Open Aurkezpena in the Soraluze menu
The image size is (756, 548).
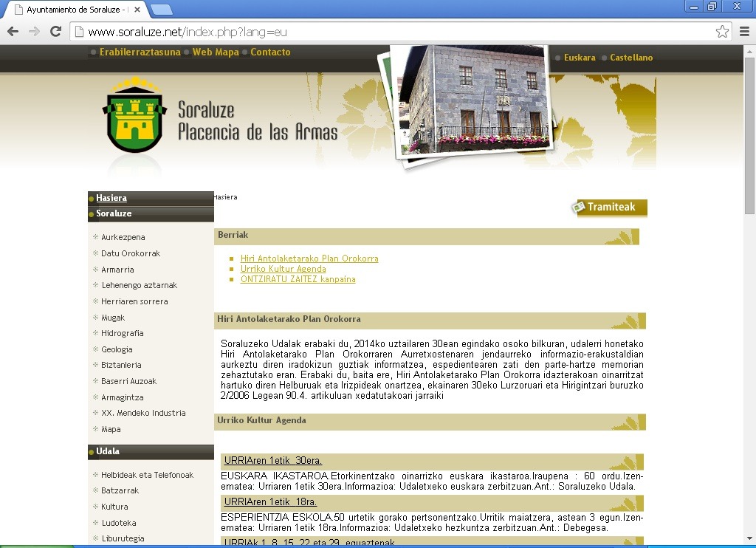(123, 238)
